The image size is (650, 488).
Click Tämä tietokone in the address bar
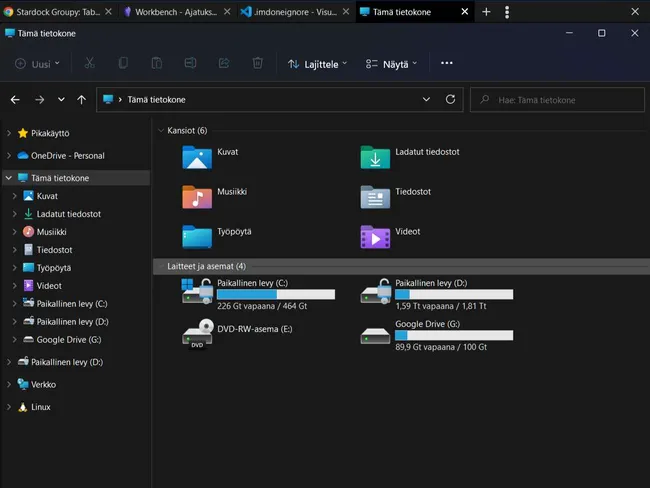pyautogui.click(x=156, y=100)
